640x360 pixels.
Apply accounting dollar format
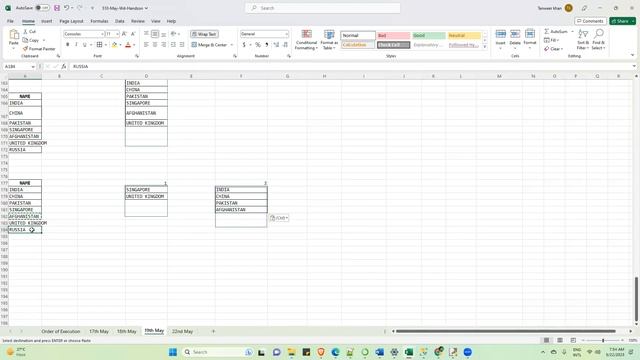click(244, 44)
